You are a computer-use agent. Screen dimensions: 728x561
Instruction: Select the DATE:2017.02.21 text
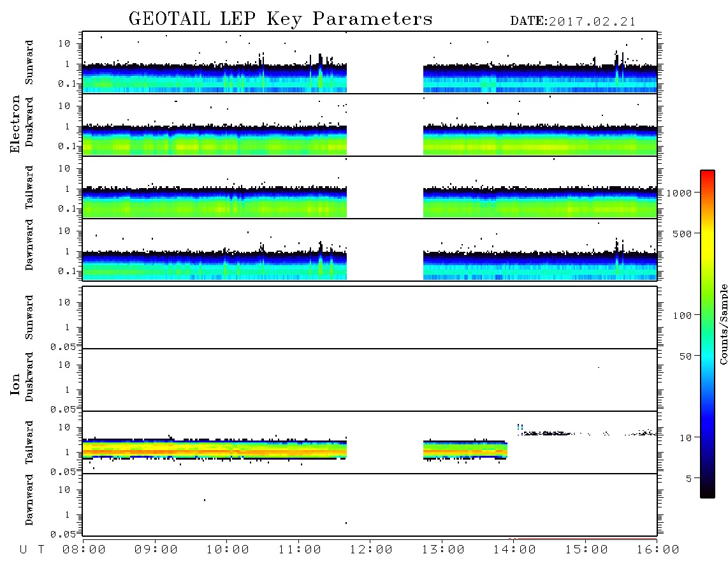click(x=573, y=22)
